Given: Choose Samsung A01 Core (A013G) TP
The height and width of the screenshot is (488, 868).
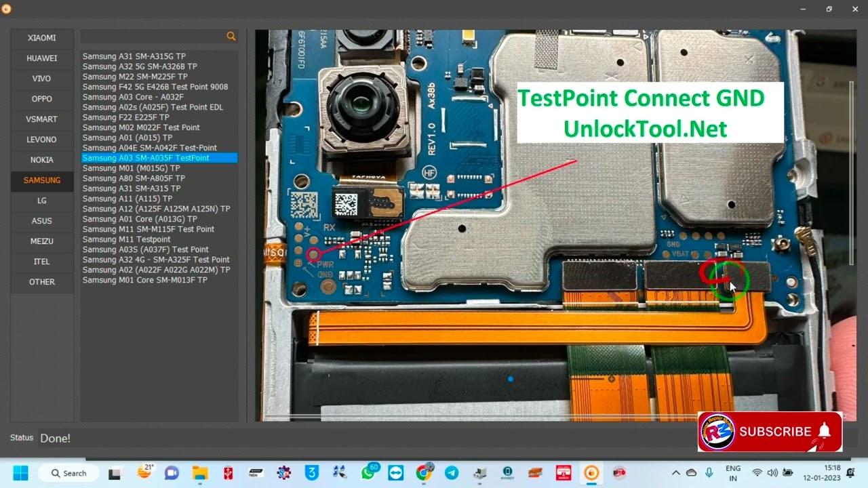Looking at the screenshot, I should (x=140, y=219).
